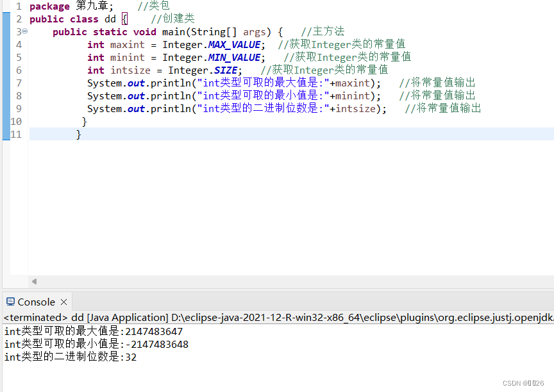This screenshot has height=392, width=554.
Task: Click console output 2147483647 line
Action: click(94, 331)
